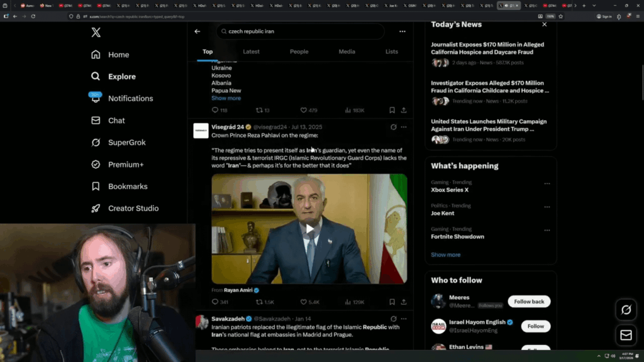Bookmark the Visegrád 24 post
The height and width of the screenshot is (362, 644).
pyautogui.click(x=392, y=302)
